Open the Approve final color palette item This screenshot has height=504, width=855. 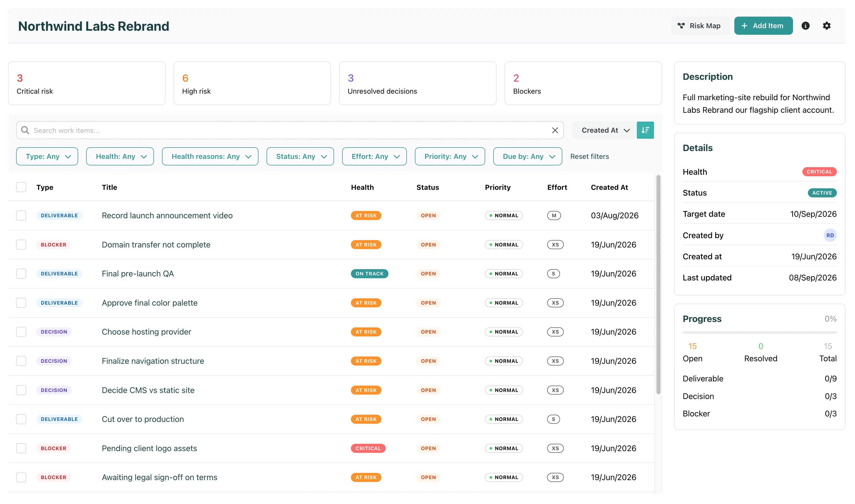coord(150,303)
